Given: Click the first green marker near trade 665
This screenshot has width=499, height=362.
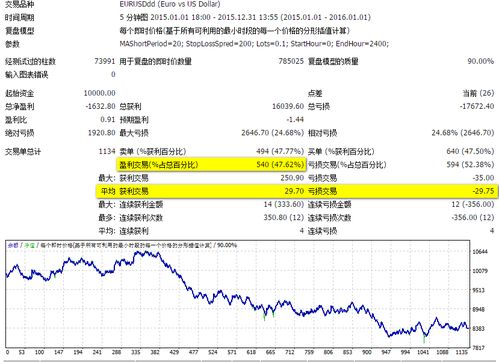Looking at the screenshot, I should [x=264, y=316].
